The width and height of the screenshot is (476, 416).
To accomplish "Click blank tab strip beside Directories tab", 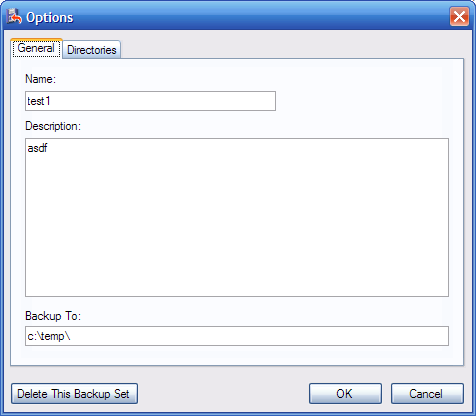I will [x=290, y=48].
